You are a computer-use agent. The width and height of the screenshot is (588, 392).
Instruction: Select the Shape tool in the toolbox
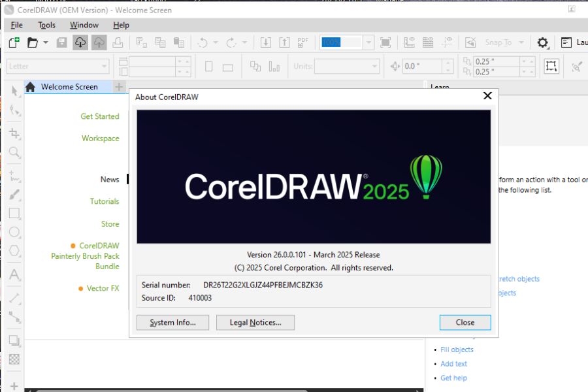coord(14,110)
